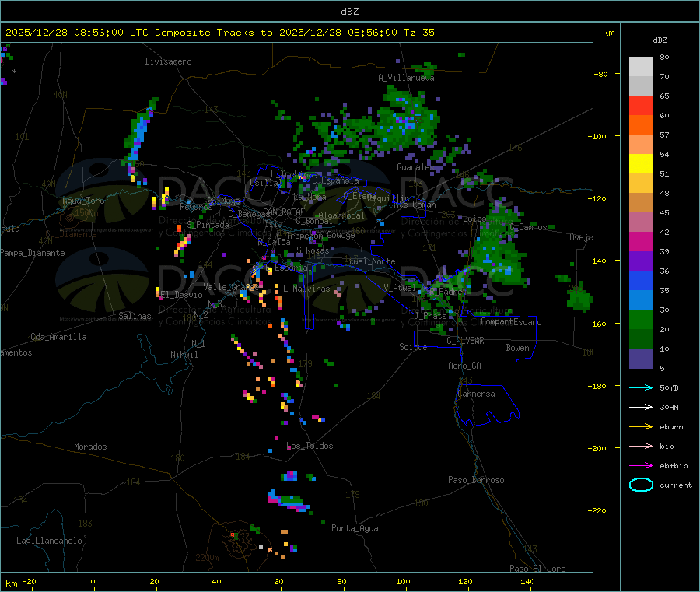
Task: Click the 30 dBZ green color swatch
Action: click(x=641, y=319)
